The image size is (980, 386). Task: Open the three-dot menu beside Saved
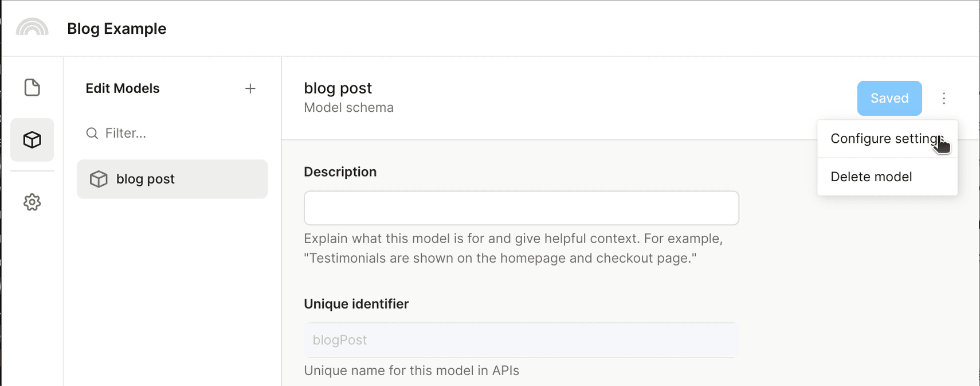coord(944,98)
